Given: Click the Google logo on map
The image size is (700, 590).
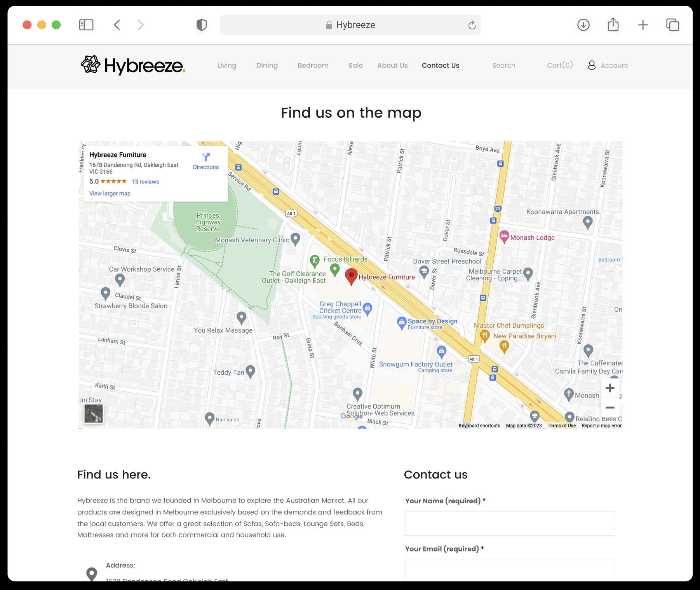Looking at the screenshot, I should click(x=352, y=416).
